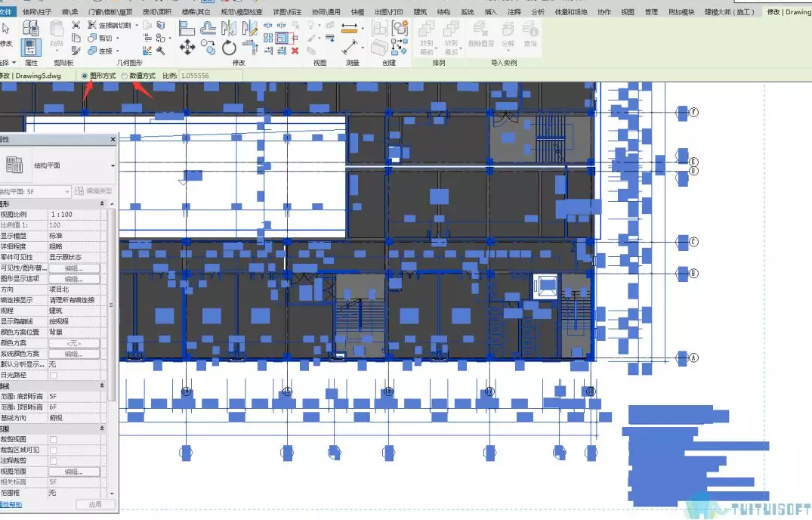Enable the 裁剪区域可见 checkbox
Screen dimensions: 812x520
pos(54,450)
